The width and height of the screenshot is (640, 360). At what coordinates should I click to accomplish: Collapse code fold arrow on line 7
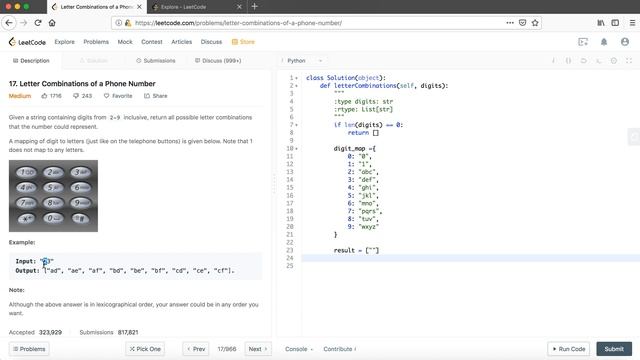297,125
